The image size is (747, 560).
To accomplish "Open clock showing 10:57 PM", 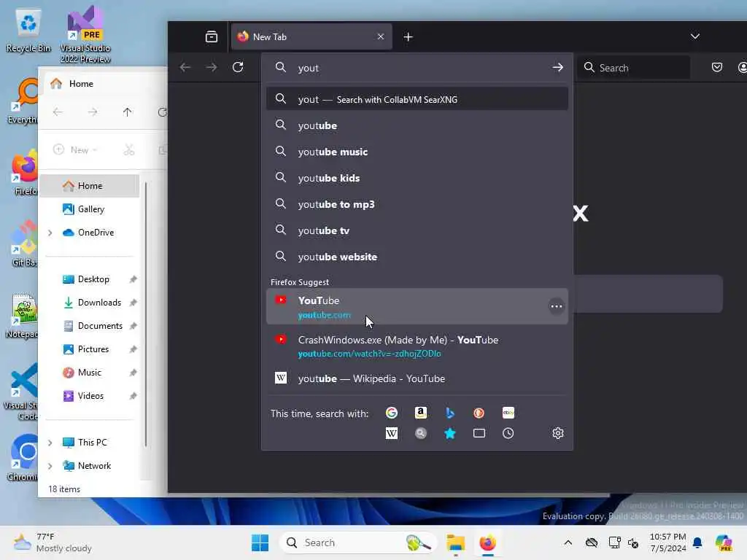I will (668, 542).
